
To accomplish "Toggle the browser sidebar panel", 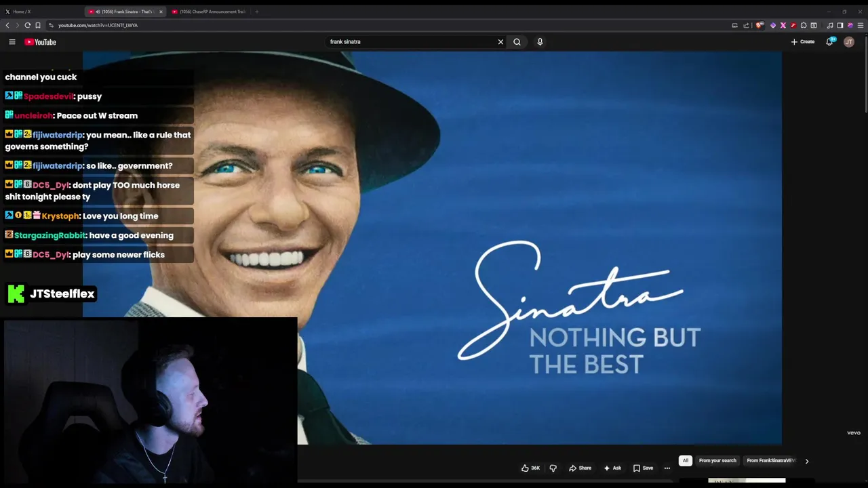I will (840, 25).
